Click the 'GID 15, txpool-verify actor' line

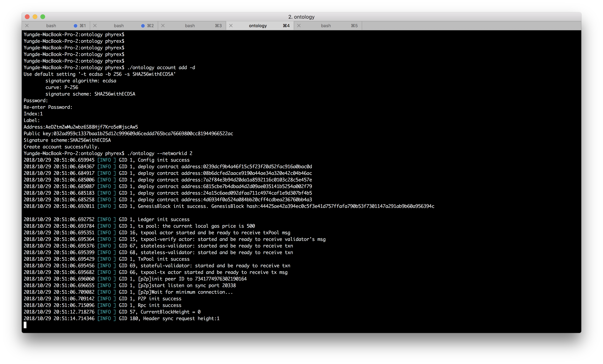pyautogui.click(x=174, y=239)
